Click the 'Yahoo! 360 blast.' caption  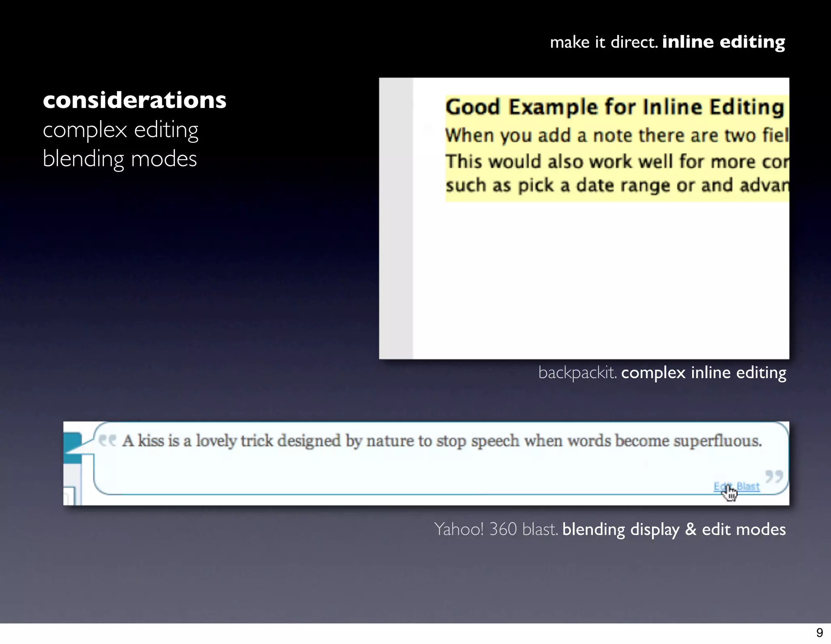pos(496,529)
